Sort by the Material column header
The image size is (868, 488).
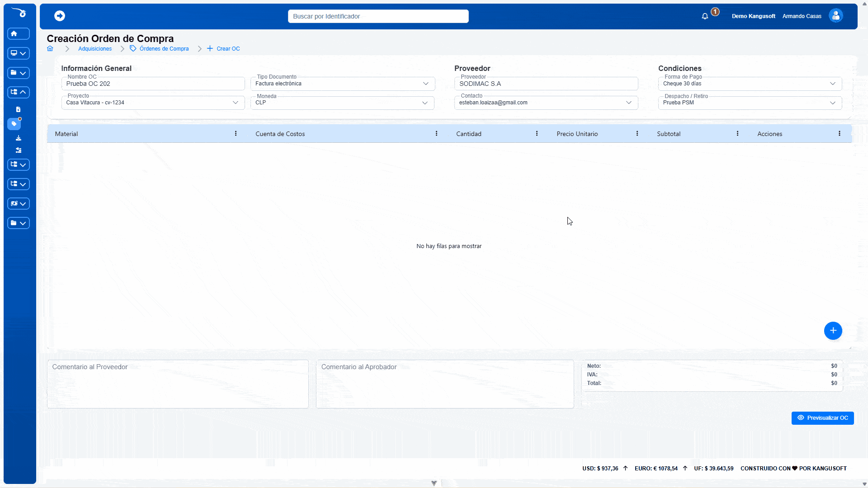(x=66, y=134)
